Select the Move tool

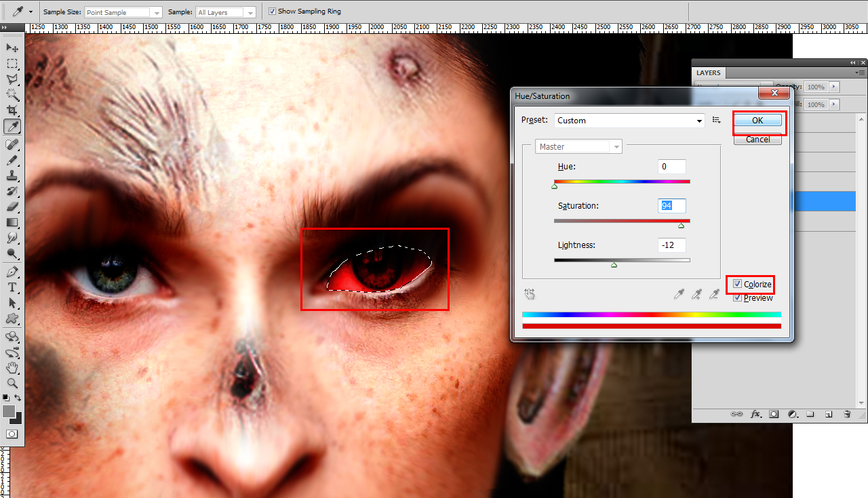(x=12, y=48)
